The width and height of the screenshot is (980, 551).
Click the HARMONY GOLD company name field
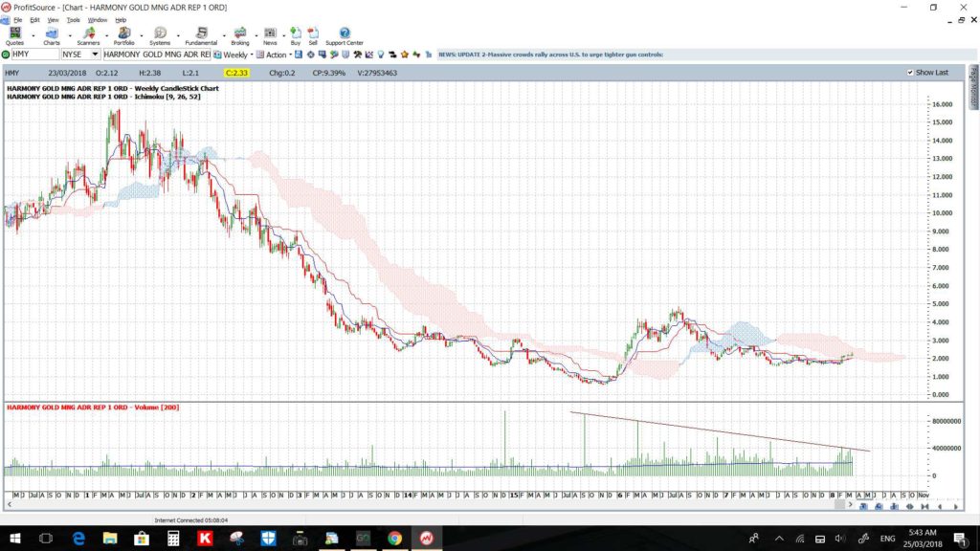[157, 55]
